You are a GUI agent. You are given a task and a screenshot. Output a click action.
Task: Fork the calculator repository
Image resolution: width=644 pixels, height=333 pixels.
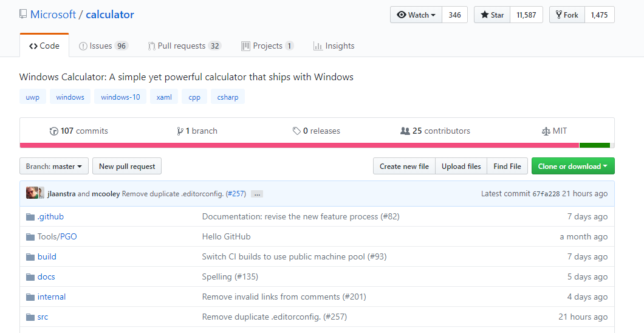[x=567, y=15]
